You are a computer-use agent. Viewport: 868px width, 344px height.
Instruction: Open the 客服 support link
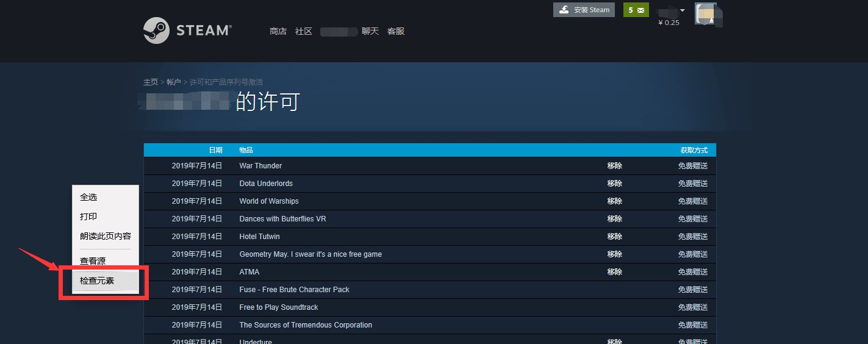(x=396, y=31)
